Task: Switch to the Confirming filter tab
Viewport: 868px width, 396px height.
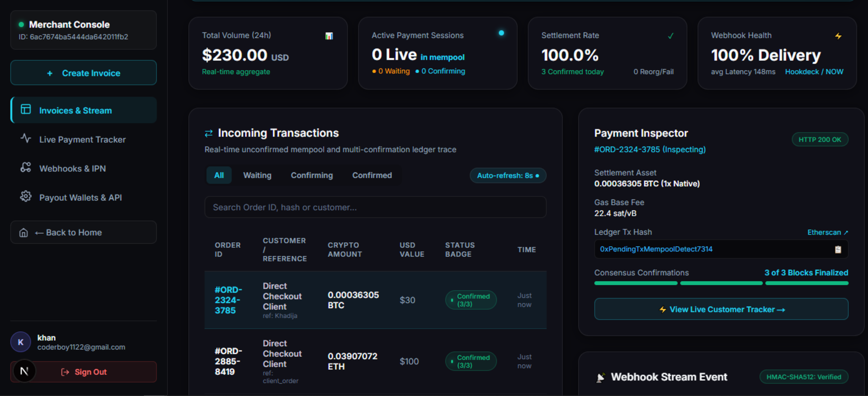Action: point(312,175)
